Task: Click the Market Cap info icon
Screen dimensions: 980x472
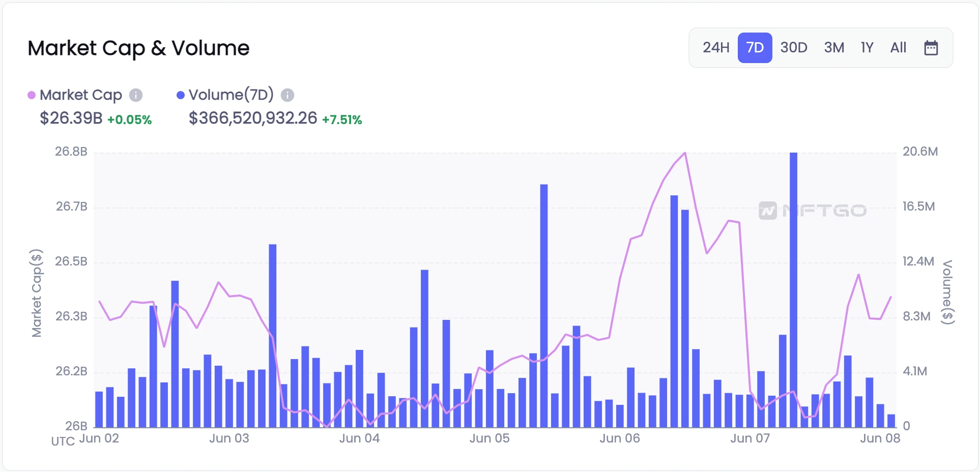Action: [136, 95]
